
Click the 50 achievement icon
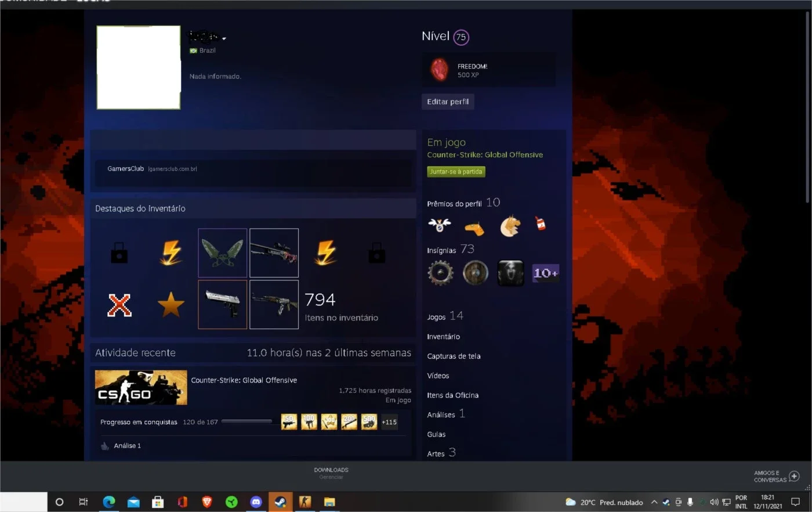(289, 421)
